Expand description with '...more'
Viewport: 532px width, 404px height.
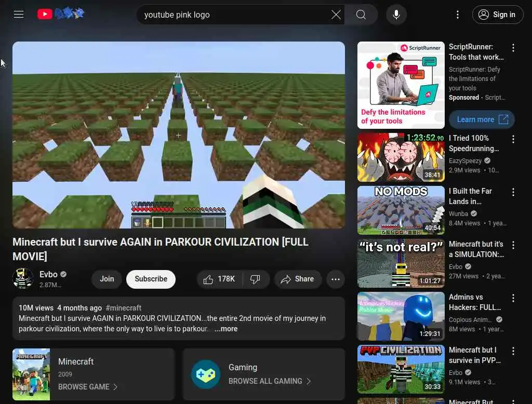tap(226, 329)
